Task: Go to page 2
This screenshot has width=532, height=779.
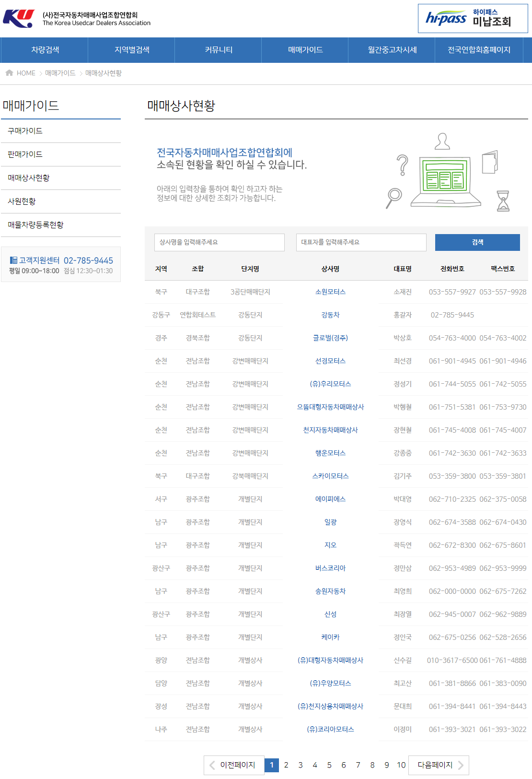Action: point(286,765)
